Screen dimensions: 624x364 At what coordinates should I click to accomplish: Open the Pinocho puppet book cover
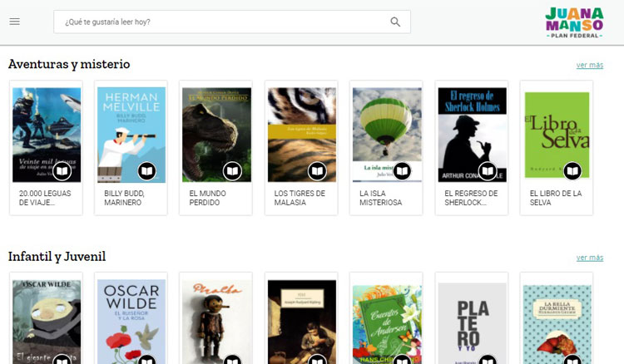(216, 322)
